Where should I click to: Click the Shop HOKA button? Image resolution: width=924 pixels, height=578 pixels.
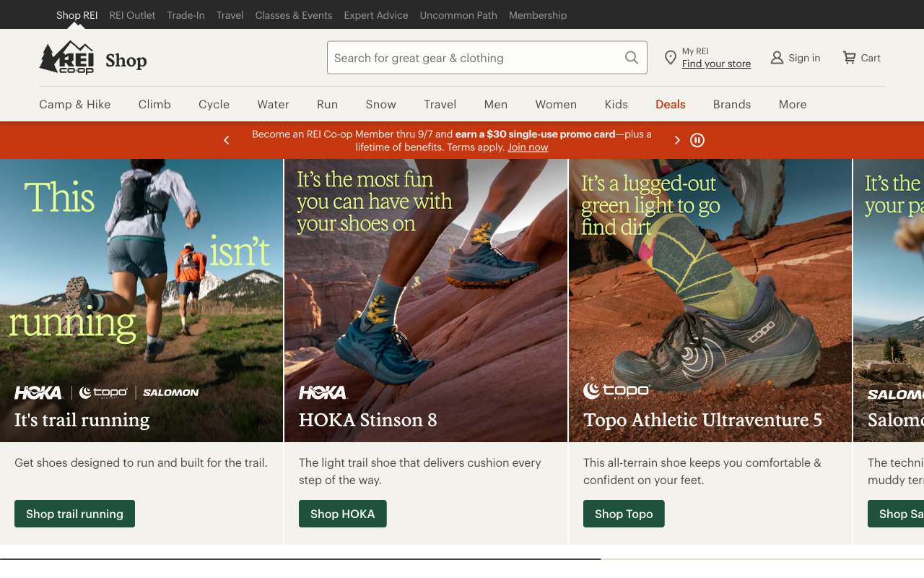pos(342,514)
